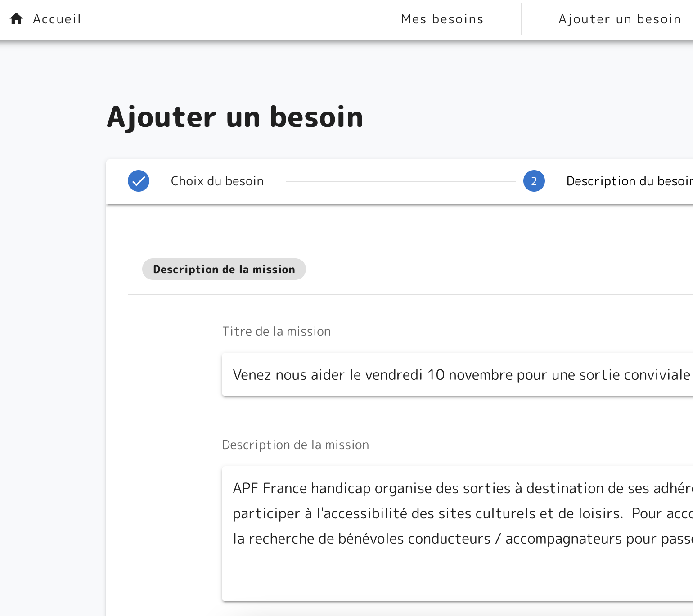
Task: Click the Description de la mission field label
Action: point(296,445)
